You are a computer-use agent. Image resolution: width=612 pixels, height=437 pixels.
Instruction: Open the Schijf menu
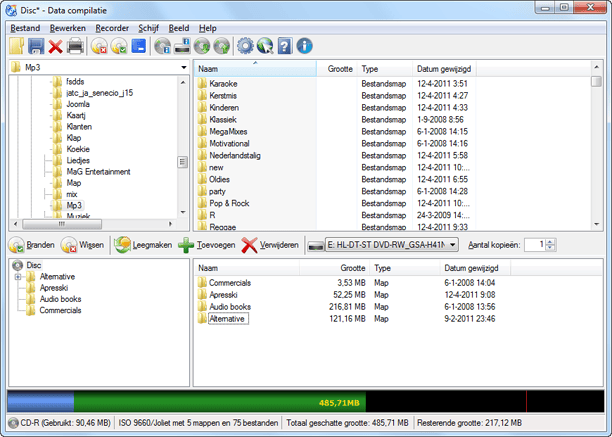point(148,28)
